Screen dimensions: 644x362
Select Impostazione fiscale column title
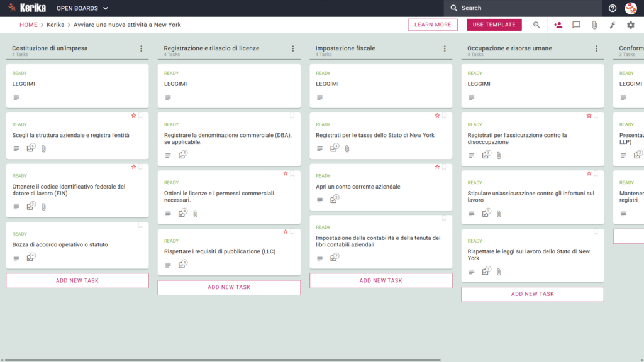(345, 48)
